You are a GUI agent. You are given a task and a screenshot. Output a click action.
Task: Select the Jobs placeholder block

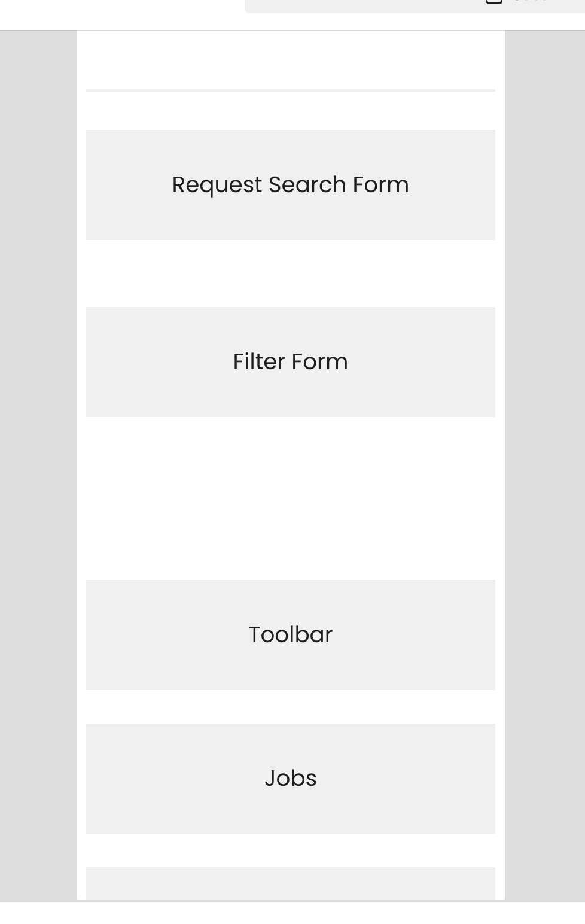click(x=290, y=779)
